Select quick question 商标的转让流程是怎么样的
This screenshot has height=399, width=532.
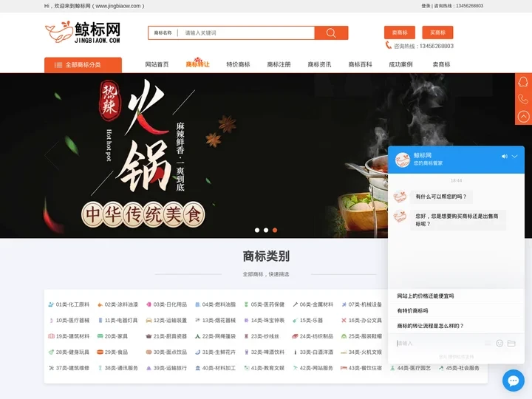click(430, 326)
